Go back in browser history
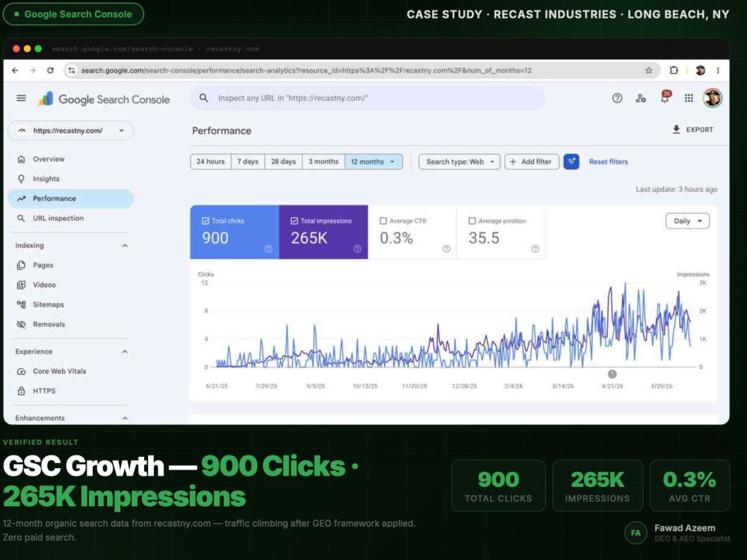Screen dimensions: 747x560 (x=15, y=70)
